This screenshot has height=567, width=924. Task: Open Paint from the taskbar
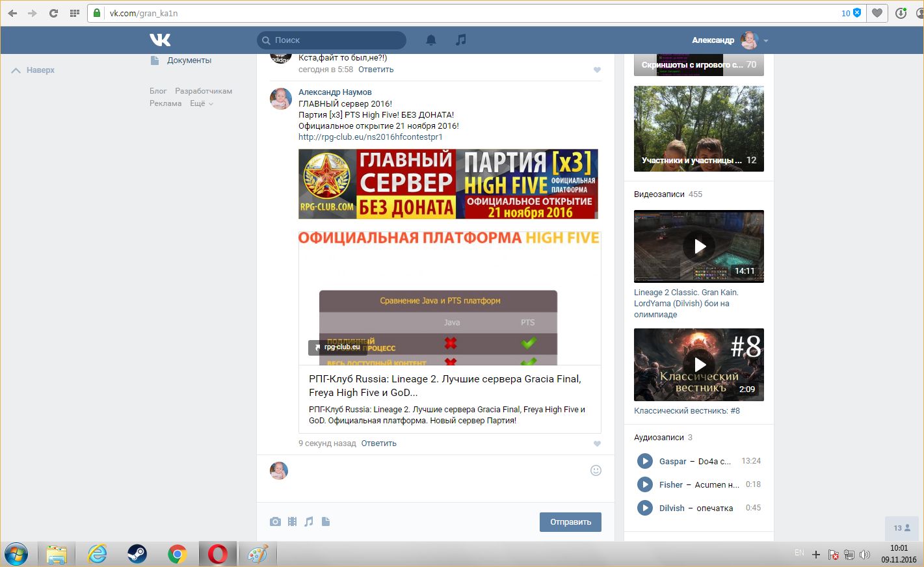click(x=257, y=554)
